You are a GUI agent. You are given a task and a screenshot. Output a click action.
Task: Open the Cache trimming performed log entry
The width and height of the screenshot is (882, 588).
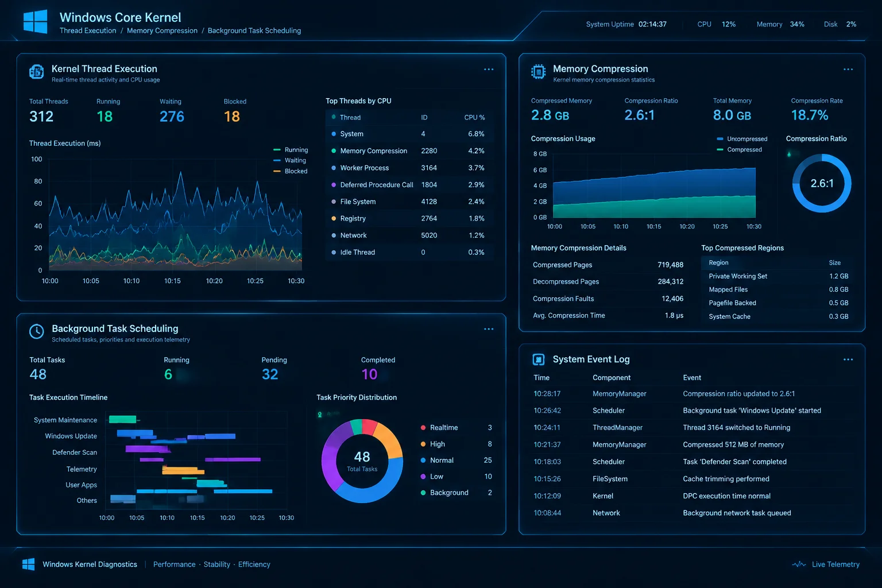point(692,479)
